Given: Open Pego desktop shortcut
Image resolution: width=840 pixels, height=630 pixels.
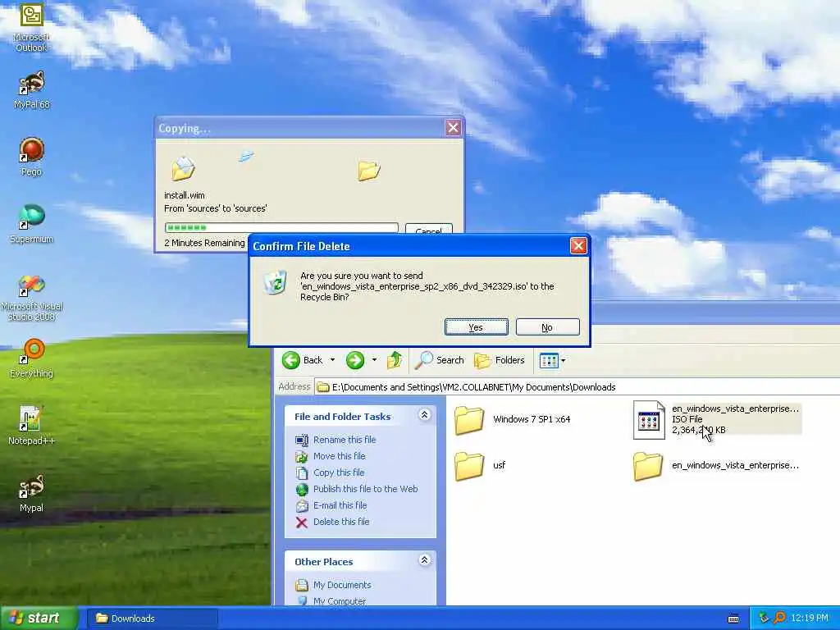Looking at the screenshot, I should (31, 157).
